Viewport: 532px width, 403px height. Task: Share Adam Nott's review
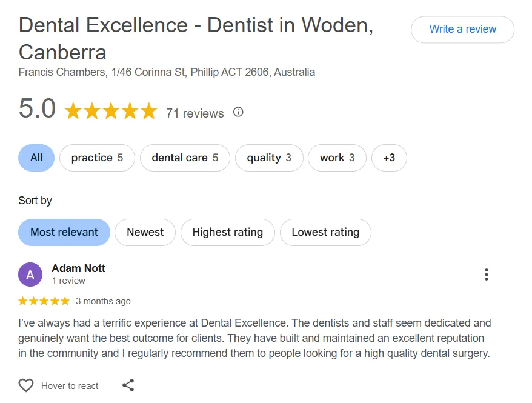(x=128, y=385)
